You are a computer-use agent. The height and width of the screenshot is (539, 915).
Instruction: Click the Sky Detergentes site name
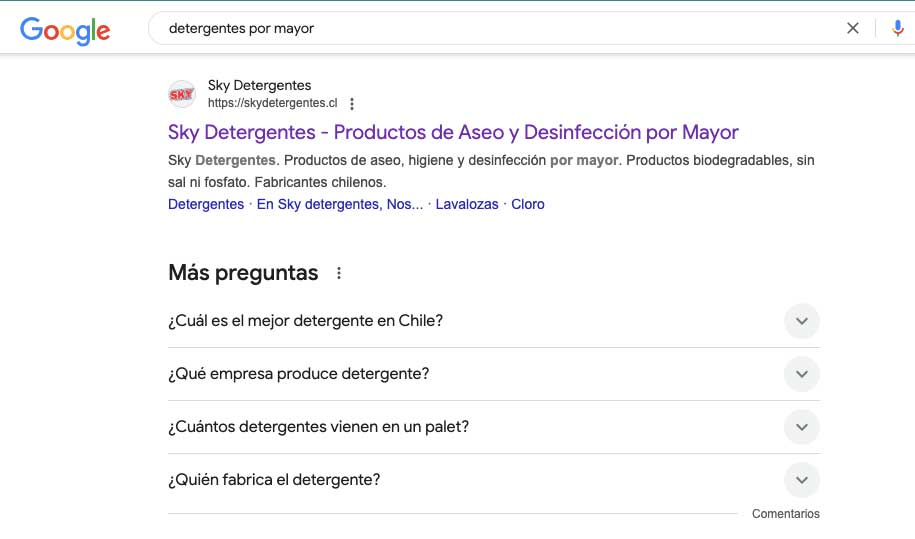[x=260, y=85]
